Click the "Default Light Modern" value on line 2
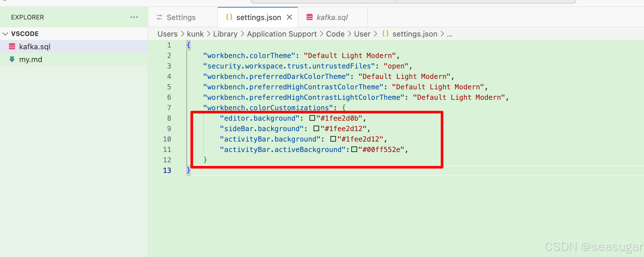Viewport: 644px width, 257px height. tap(350, 56)
